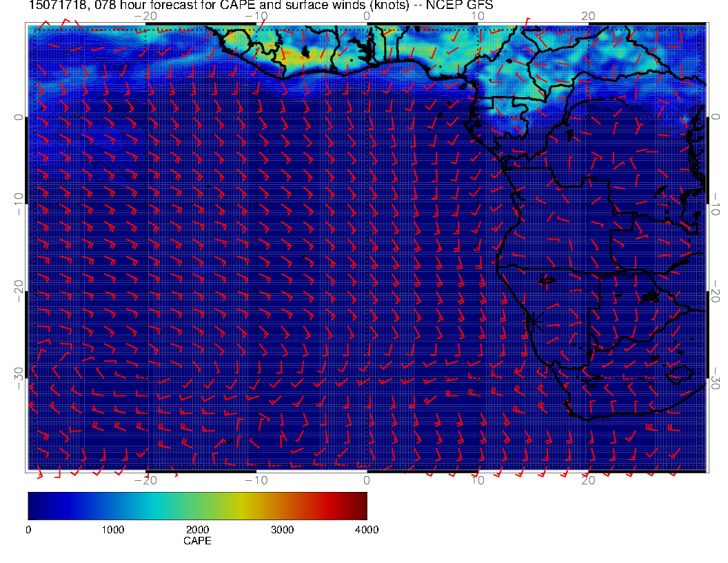Select the 2000 tick label under the colorbar

tap(197, 530)
